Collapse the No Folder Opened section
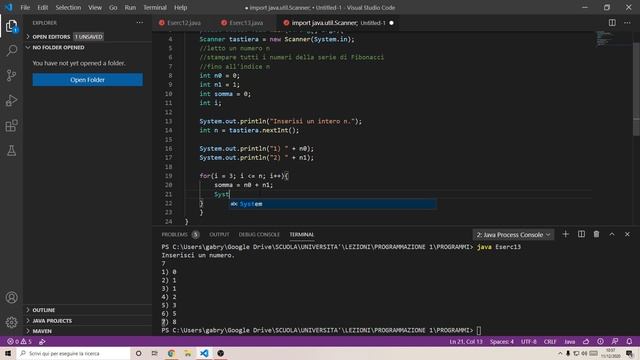Viewport: 640px width, 360px height. coord(88,47)
